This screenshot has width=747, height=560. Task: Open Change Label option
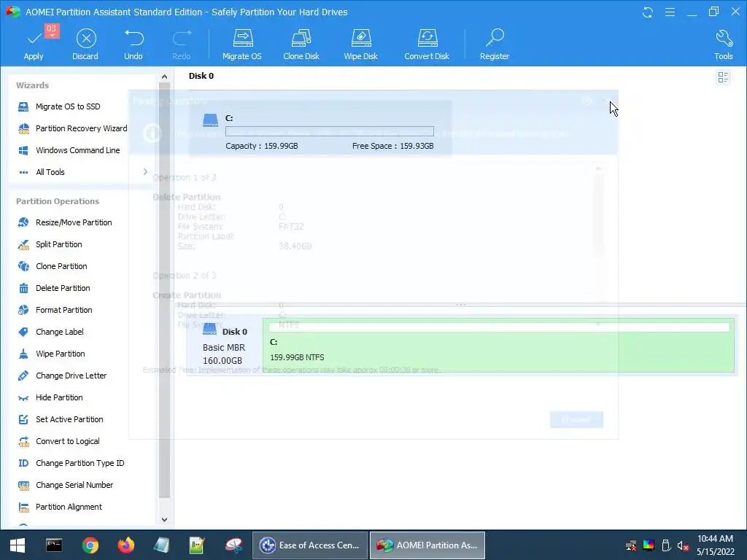point(50,332)
